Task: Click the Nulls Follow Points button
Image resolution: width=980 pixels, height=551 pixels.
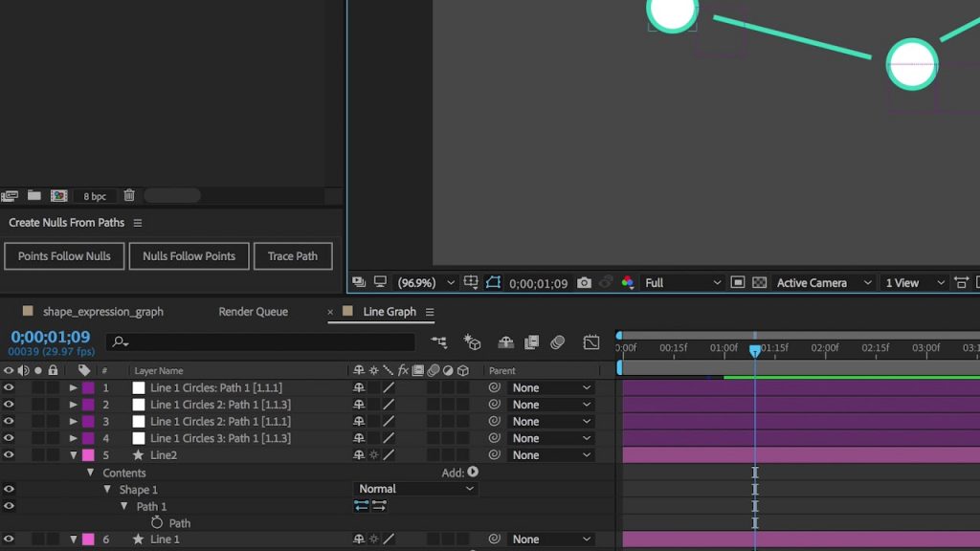Action: 189,256
